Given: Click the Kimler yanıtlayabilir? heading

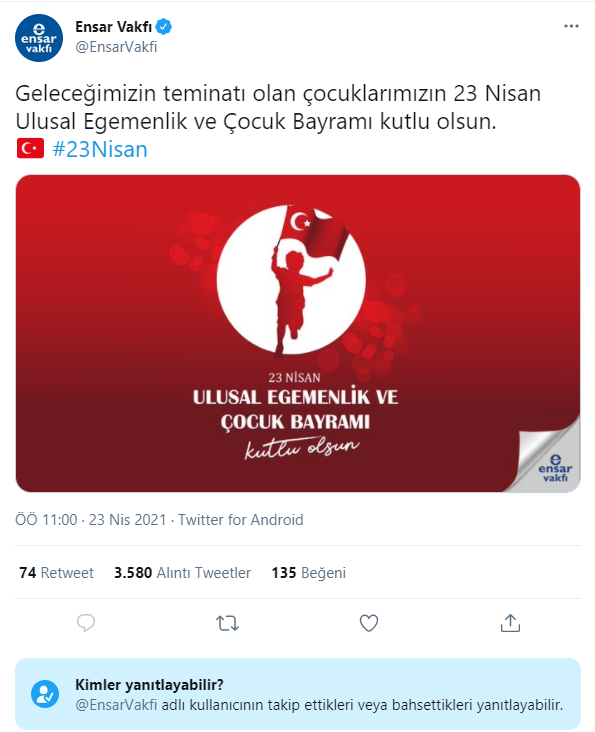Looking at the screenshot, I should [x=149, y=685].
